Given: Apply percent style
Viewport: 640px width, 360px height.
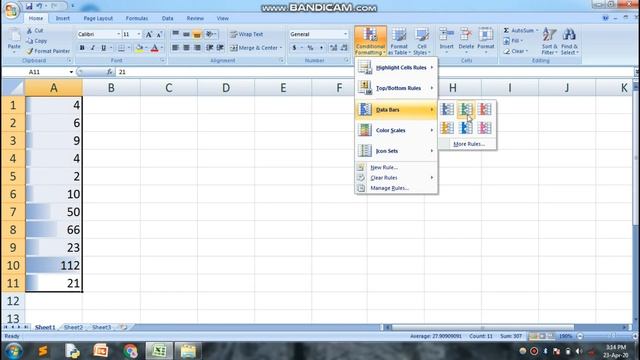Looking at the screenshot, I should (310, 48).
